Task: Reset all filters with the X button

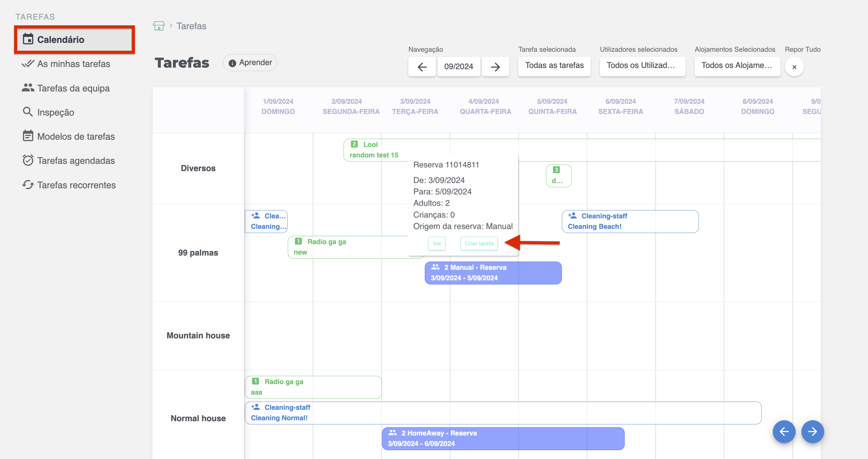Action: tap(794, 67)
